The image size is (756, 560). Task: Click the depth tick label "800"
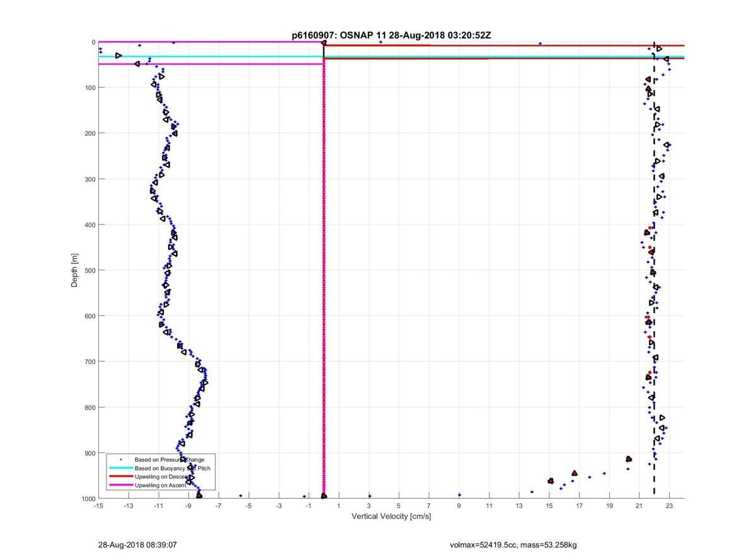[89, 408]
